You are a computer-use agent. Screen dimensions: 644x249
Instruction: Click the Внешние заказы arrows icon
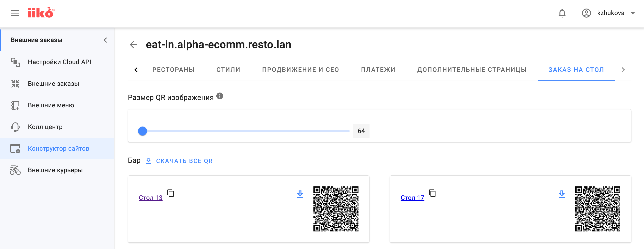[x=15, y=84]
